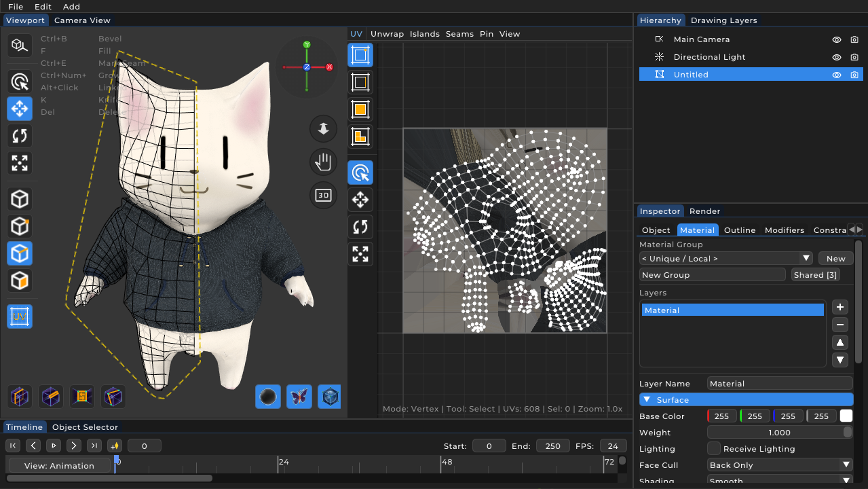Click the Shared [3] button

(x=815, y=275)
